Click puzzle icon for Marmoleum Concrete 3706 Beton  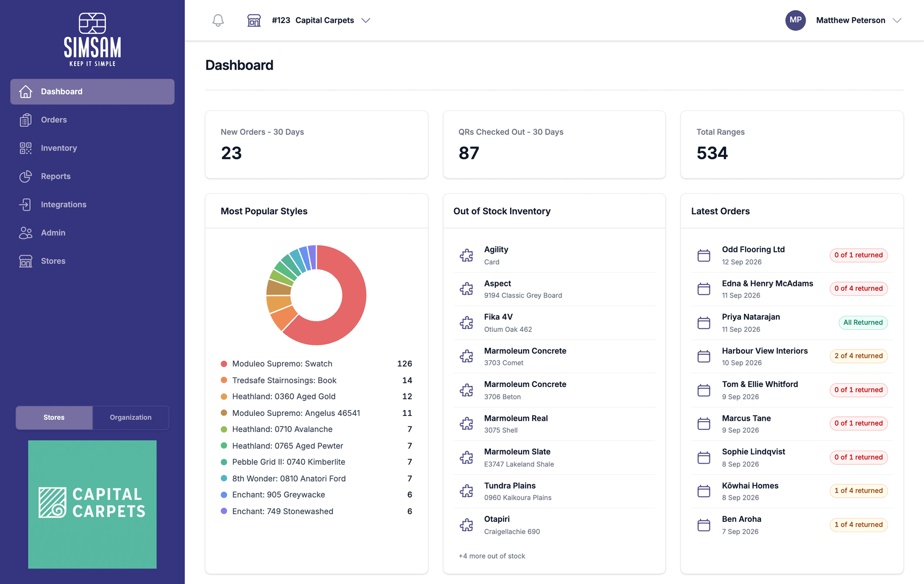(466, 390)
